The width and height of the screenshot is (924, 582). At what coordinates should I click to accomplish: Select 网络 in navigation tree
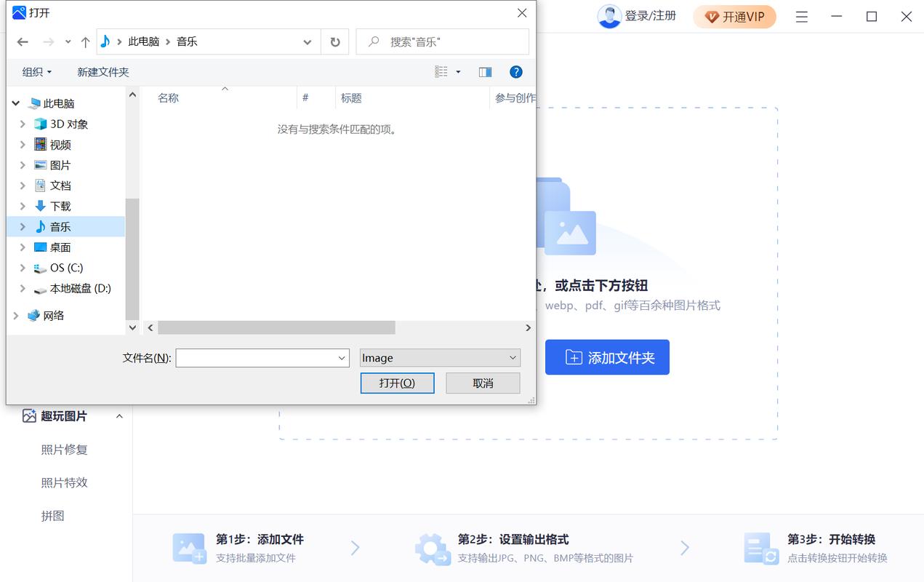pyautogui.click(x=53, y=315)
